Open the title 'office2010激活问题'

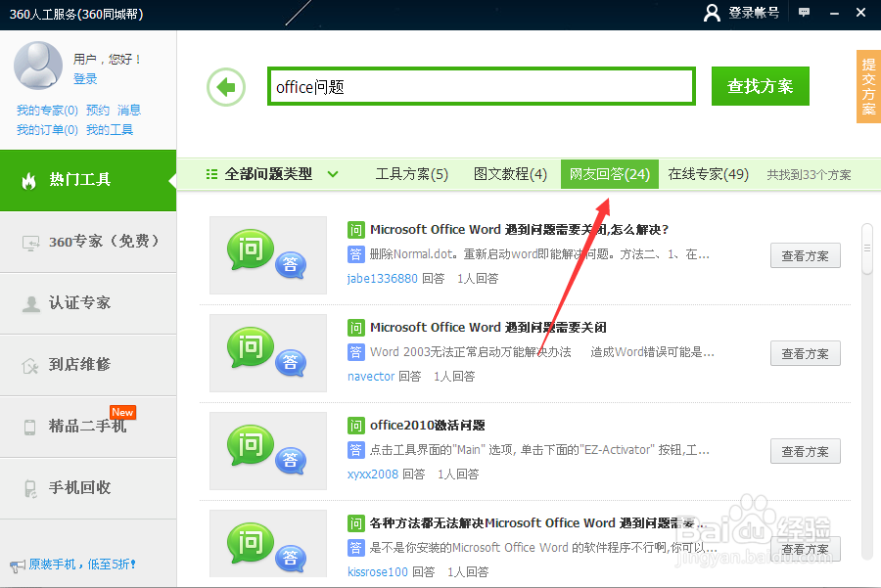click(427, 426)
